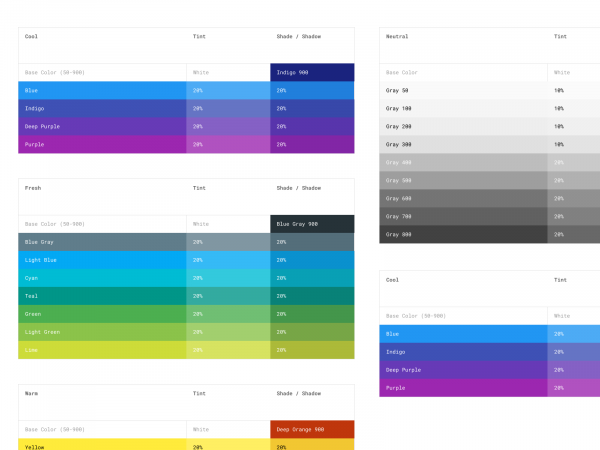600x450 pixels.
Task: Choose the Teal base color swatch
Action: [102, 296]
